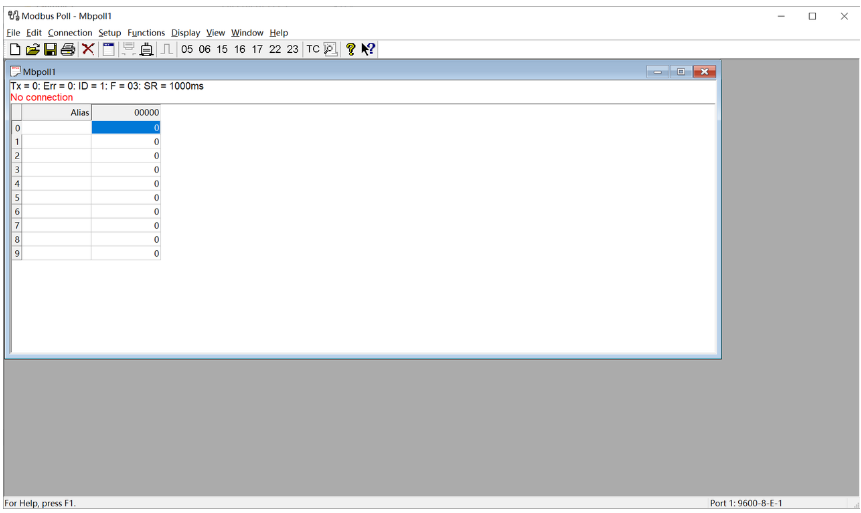861x513 pixels.
Task: Open the Connection menu
Action: 70,33
